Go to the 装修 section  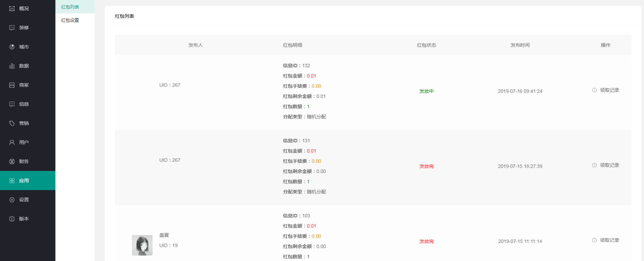click(28, 28)
